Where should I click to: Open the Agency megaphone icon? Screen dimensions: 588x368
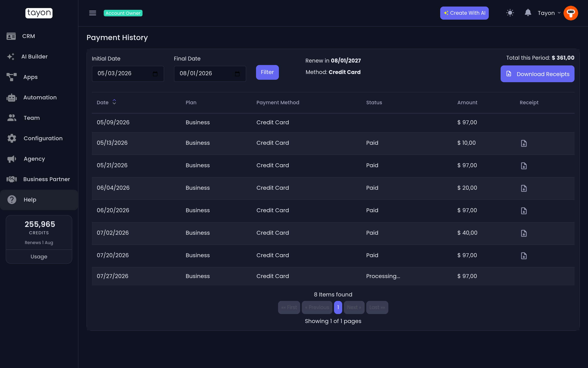pyautogui.click(x=12, y=159)
